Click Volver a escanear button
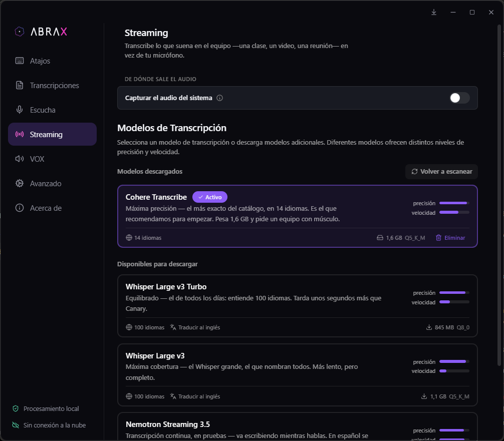Screen dimensions: 504x441 (441, 172)
